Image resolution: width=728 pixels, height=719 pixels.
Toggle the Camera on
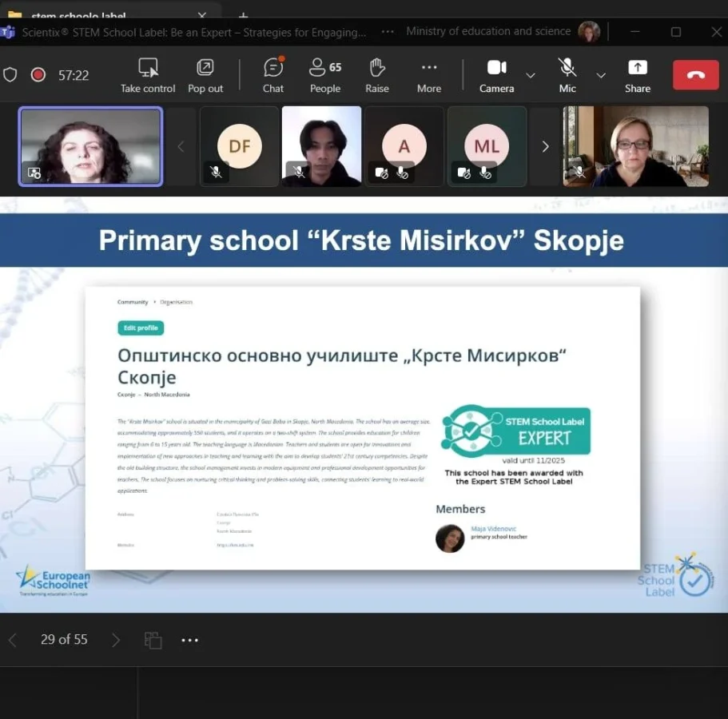coord(496,75)
